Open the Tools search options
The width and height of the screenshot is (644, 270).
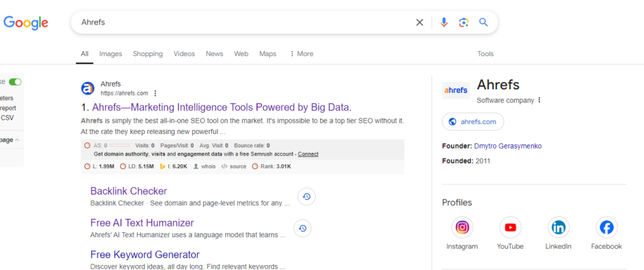tap(486, 54)
